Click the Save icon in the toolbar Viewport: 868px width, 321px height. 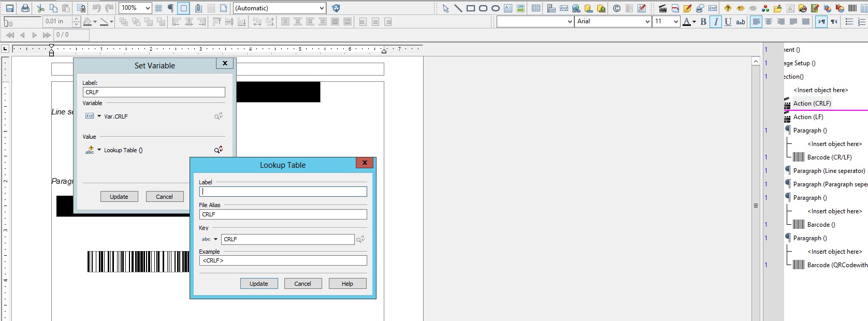pos(10,8)
